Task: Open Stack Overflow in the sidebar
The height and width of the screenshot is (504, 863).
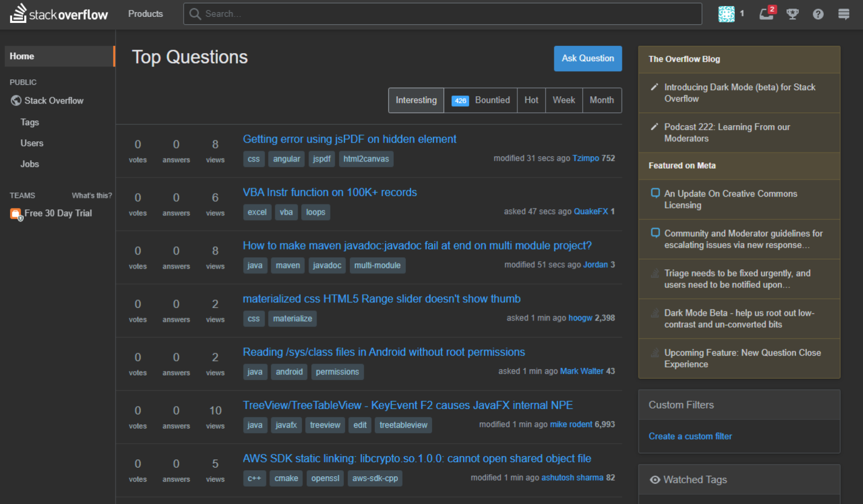Action: point(54,101)
